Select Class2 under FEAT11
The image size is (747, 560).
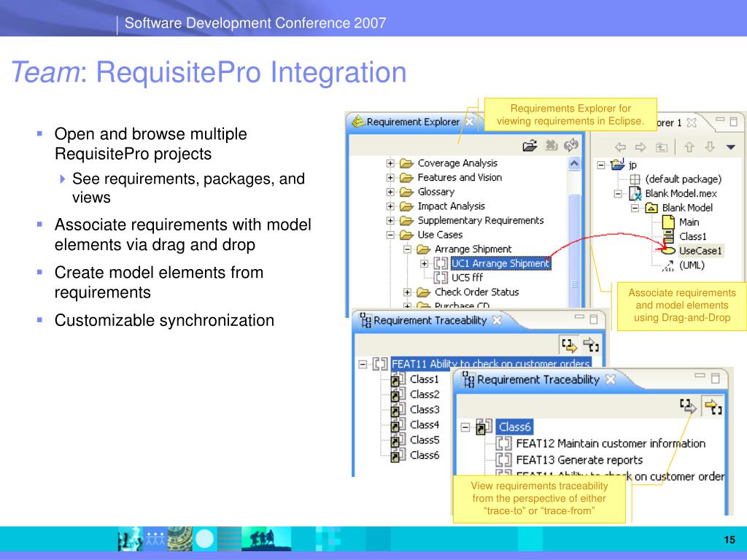pyautogui.click(x=425, y=394)
